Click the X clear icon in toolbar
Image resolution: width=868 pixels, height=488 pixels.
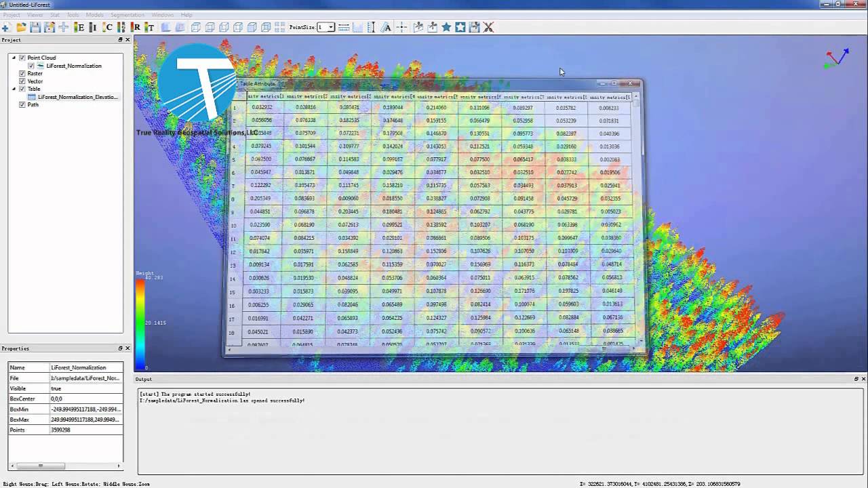[488, 27]
